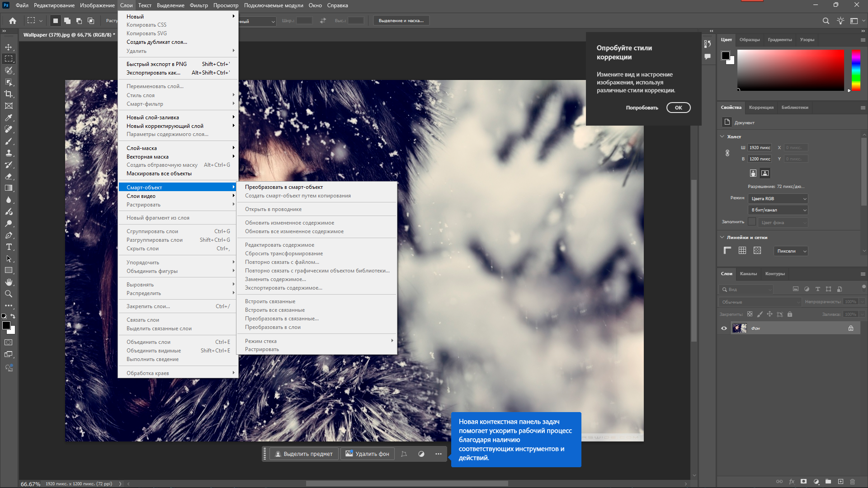Switch foreground and background colors
Image resolution: width=868 pixels, height=488 pixels.
[x=13, y=316]
